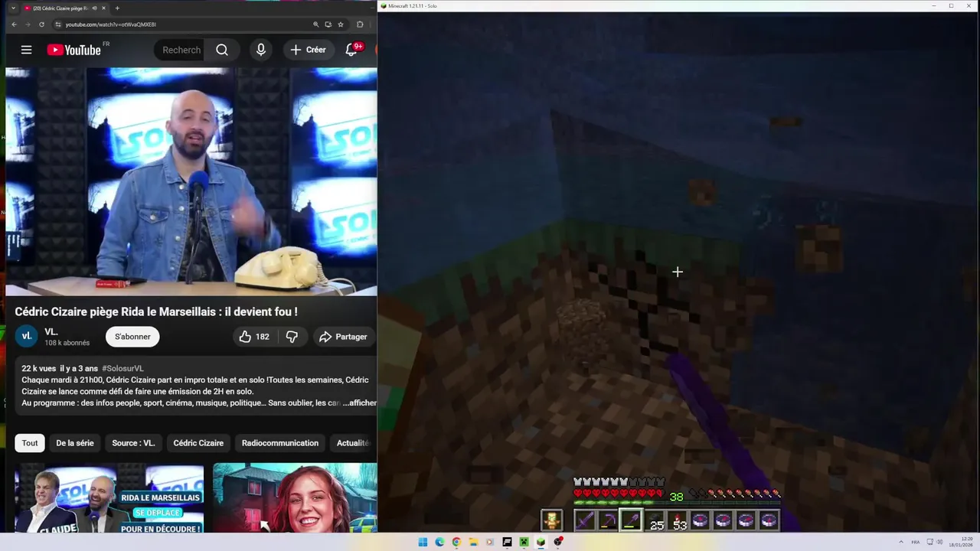Click the zoom magnifier icon in address bar

tap(315, 24)
